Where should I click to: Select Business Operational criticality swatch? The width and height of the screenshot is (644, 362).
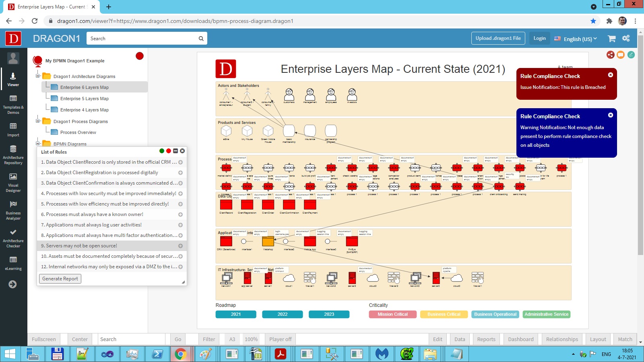[495, 314]
